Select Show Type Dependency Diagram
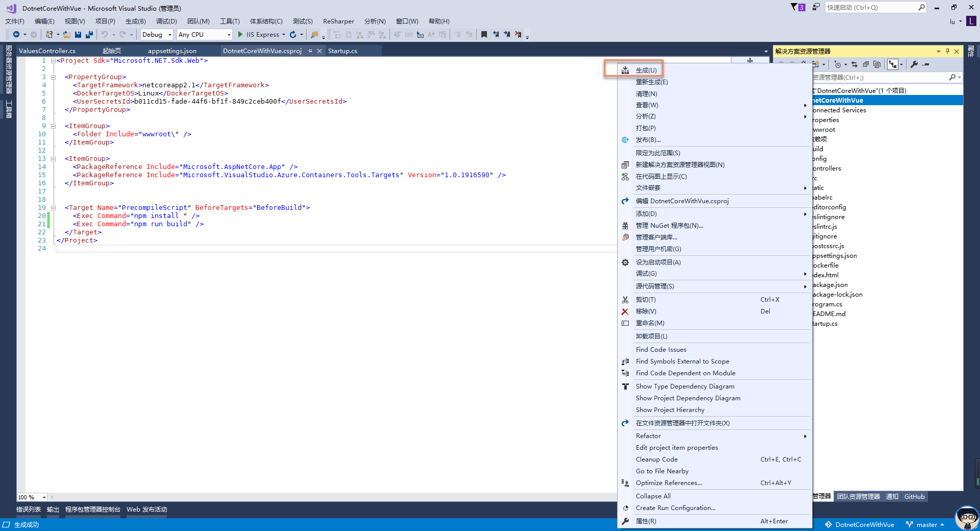 tap(715, 387)
